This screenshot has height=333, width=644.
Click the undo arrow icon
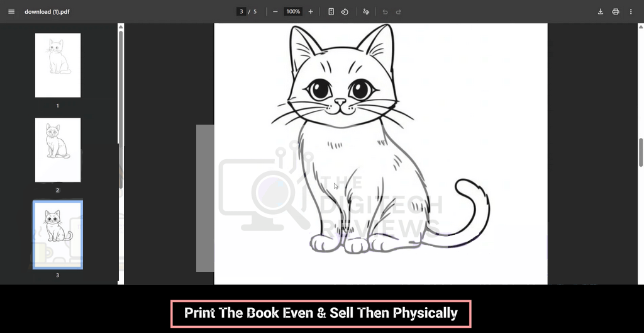pyautogui.click(x=385, y=11)
